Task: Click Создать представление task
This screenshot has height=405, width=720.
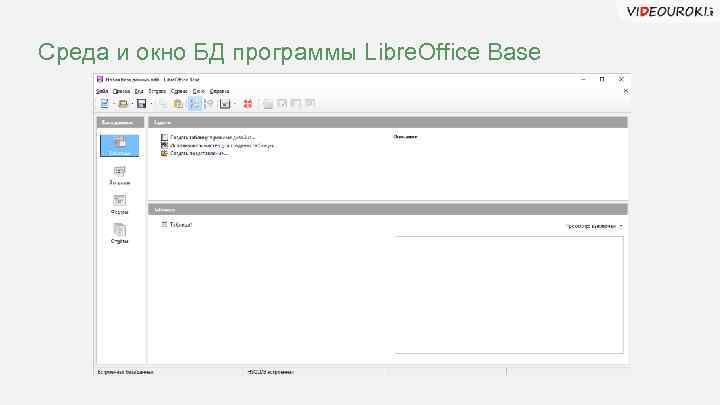Action: (194, 153)
